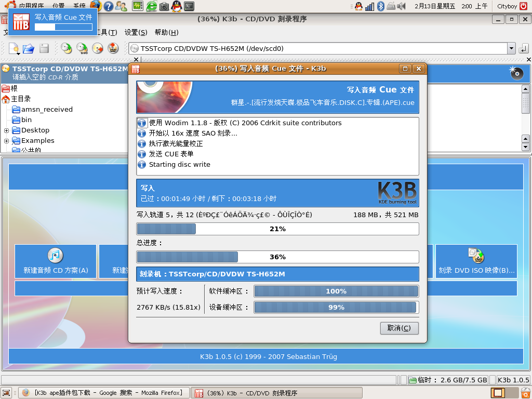Open the messenger buddies launcher in top panel
The height and width of the screenshot is (399, 532).
point(121,6)
